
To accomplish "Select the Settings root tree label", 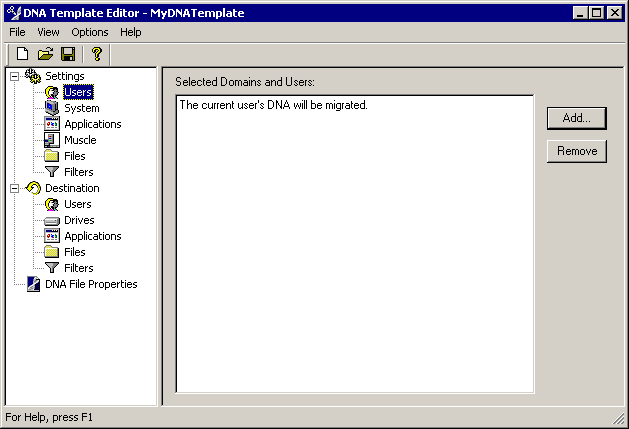I will pyautogui.click(x=65, y=76).
